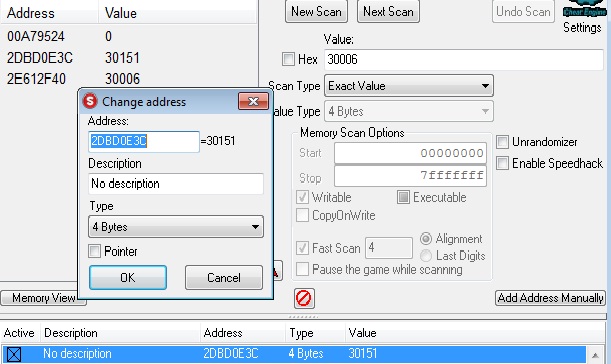This screenshot has height=364, width=611.
Task: Click the Address field in dialog
Action: pyautogui.click(x=144, y=141)
